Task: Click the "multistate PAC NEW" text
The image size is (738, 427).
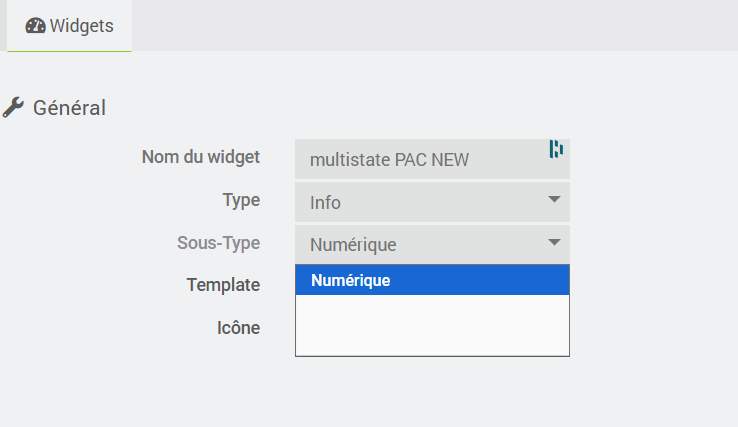Action: click(x=390, y=159)
